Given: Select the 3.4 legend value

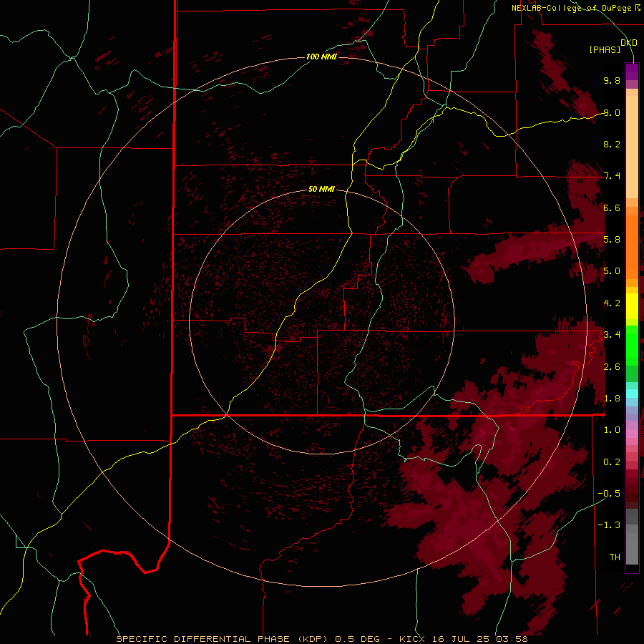Looking at the screenshot, I should (x=612, y=335).
